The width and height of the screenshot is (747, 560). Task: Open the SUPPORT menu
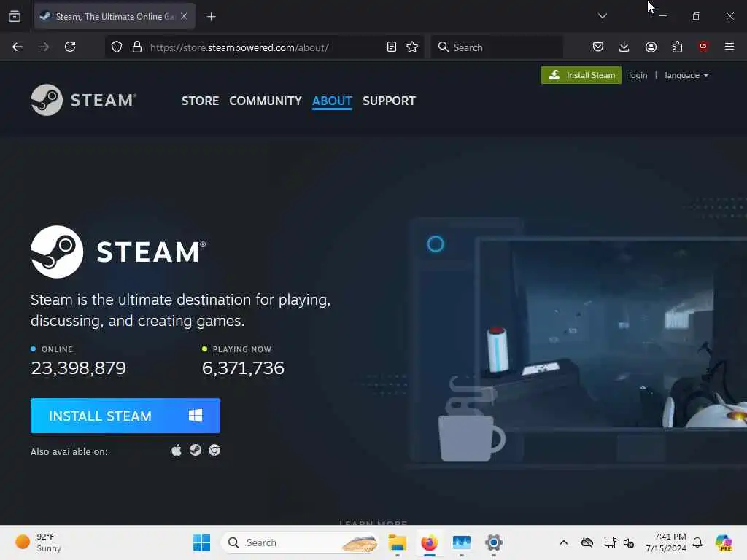[390, 101]
